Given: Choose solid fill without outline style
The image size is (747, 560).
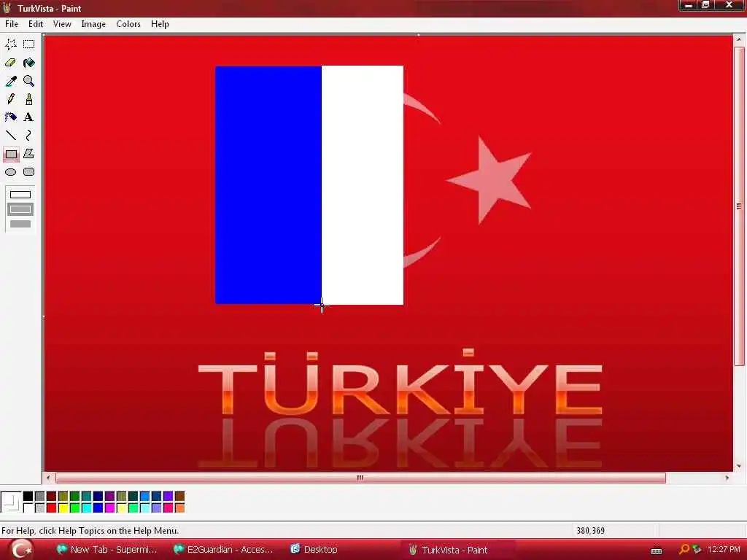Looking at the screenshot, I should (20, 223).
